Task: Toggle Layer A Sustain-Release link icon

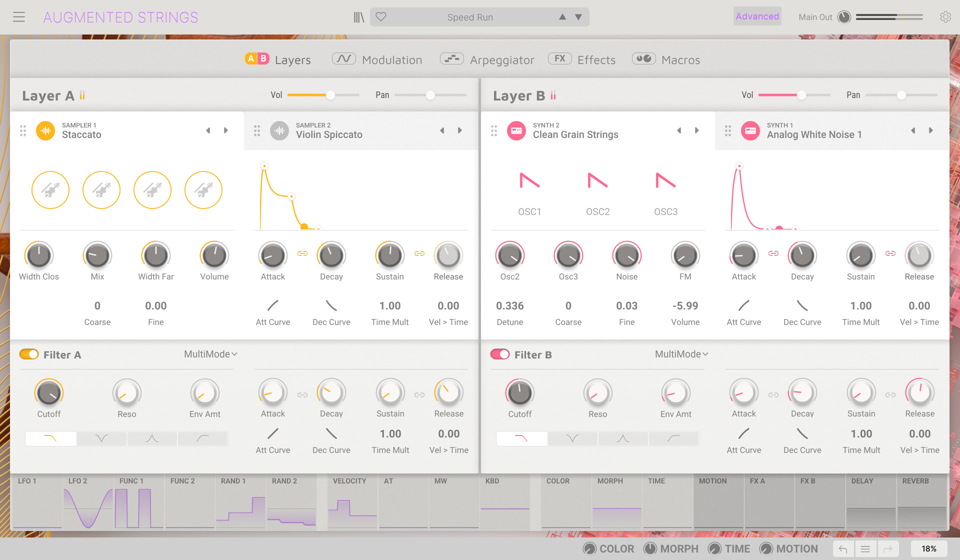Action: click(419, 253)
